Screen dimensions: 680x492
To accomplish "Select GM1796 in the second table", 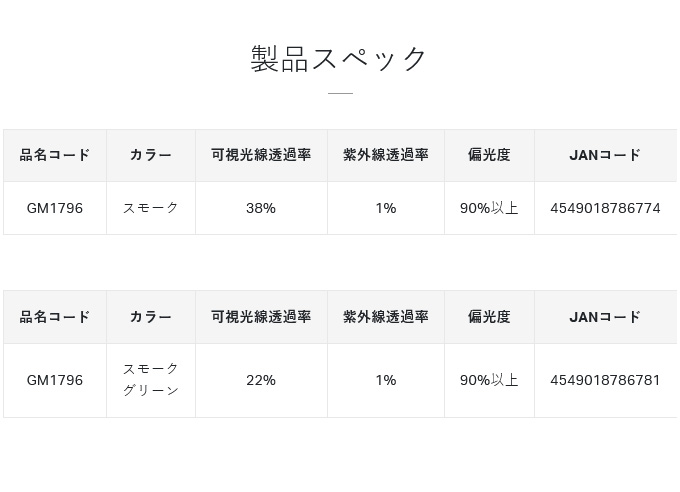I will coord(55,380).
